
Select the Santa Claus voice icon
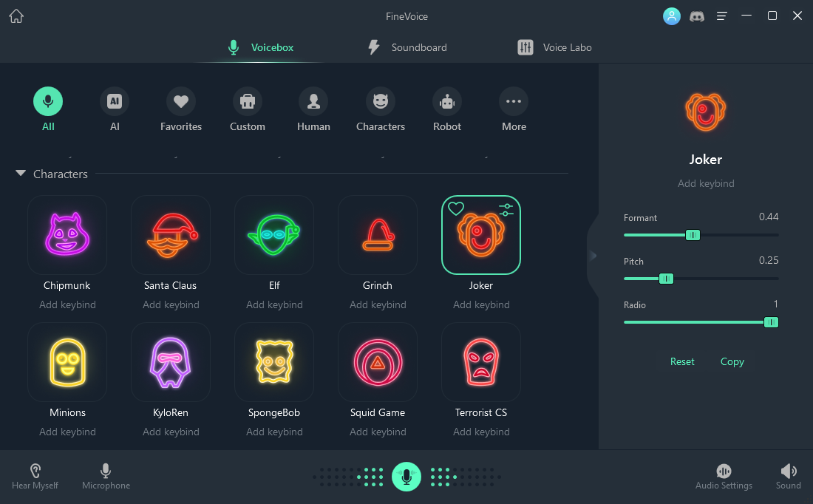171,235
